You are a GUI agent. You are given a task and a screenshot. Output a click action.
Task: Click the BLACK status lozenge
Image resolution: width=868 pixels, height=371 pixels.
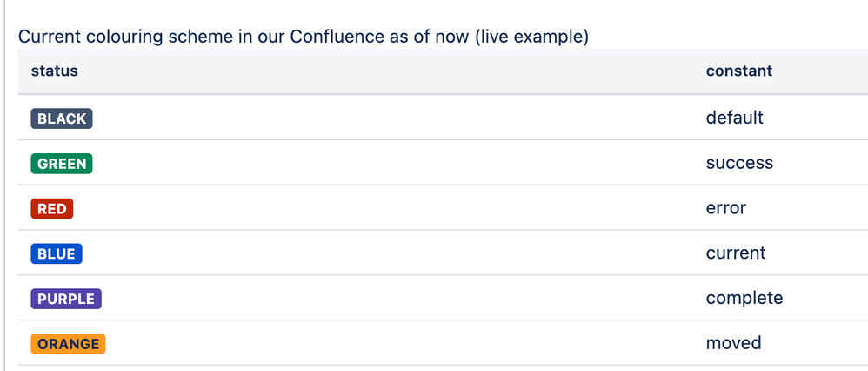pos(62,118)
